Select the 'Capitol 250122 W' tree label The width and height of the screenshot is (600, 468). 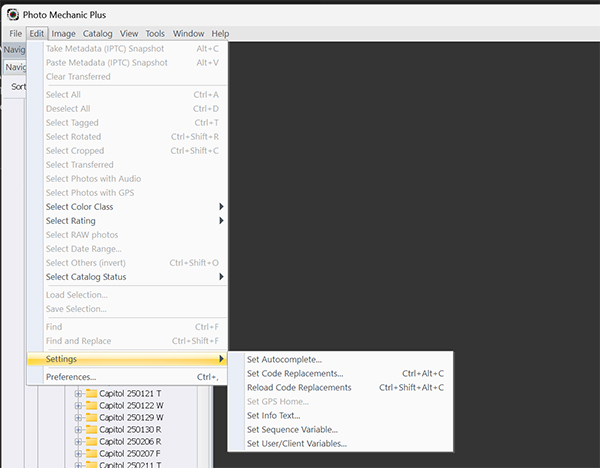pos(131,405)
